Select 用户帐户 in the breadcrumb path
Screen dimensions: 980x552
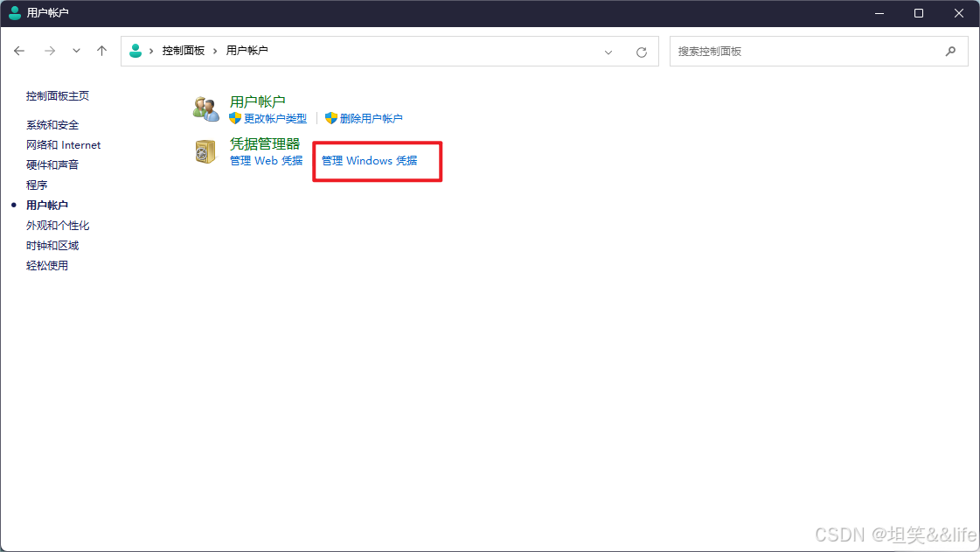tap(247, 51)
